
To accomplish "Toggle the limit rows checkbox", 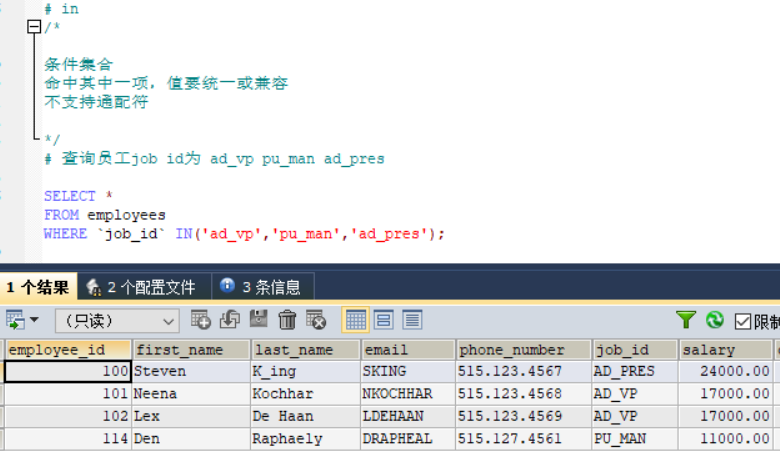I will tap(743, 322).
